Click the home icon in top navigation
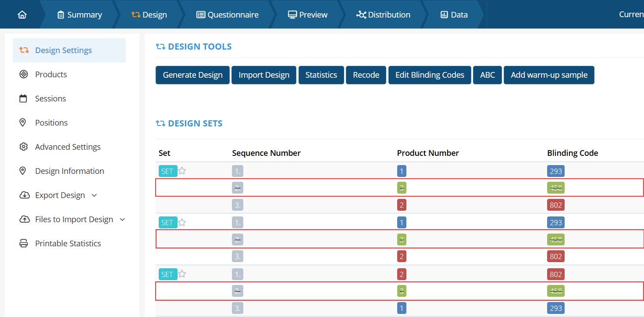The image size is (644, 317). [22, 14]
